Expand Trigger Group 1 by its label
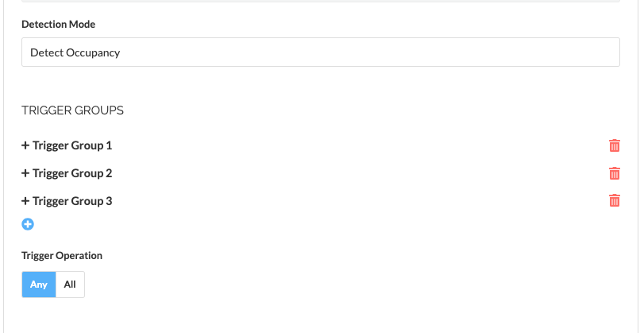Image resolution: width=644 pixels, height=333 pixels. click(72, 145)
